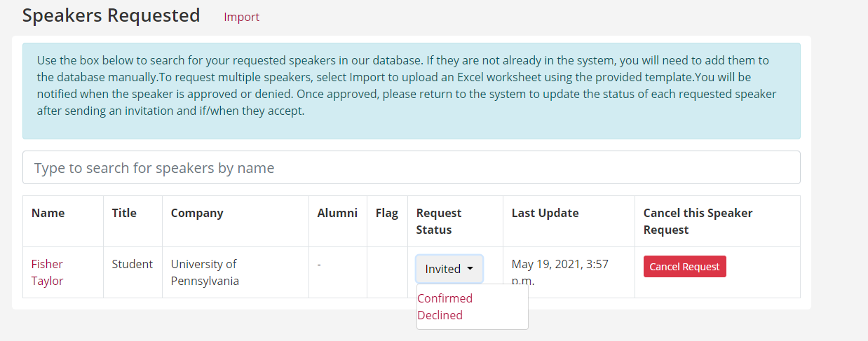Image resolution: width=868 pixels, height=341 pixels.
Task: Select the University of Pennsylvania cell
Action: tap(205, 272)
